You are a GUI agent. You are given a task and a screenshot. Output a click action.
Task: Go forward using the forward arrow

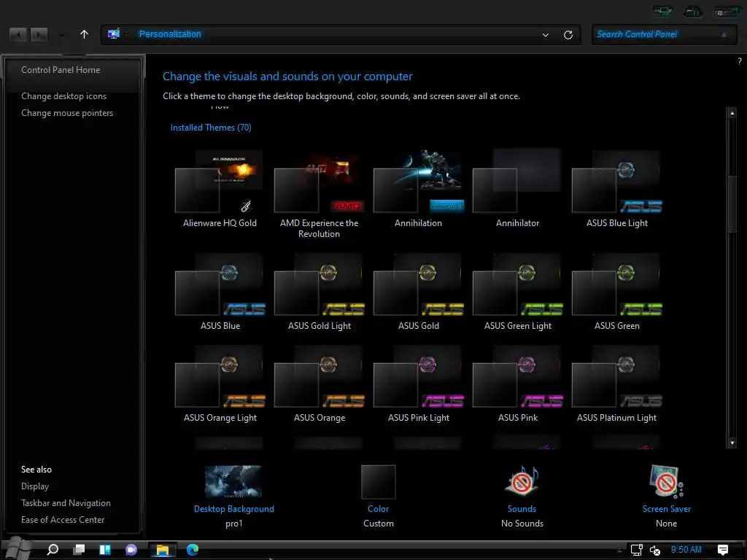tap(39, 34)
